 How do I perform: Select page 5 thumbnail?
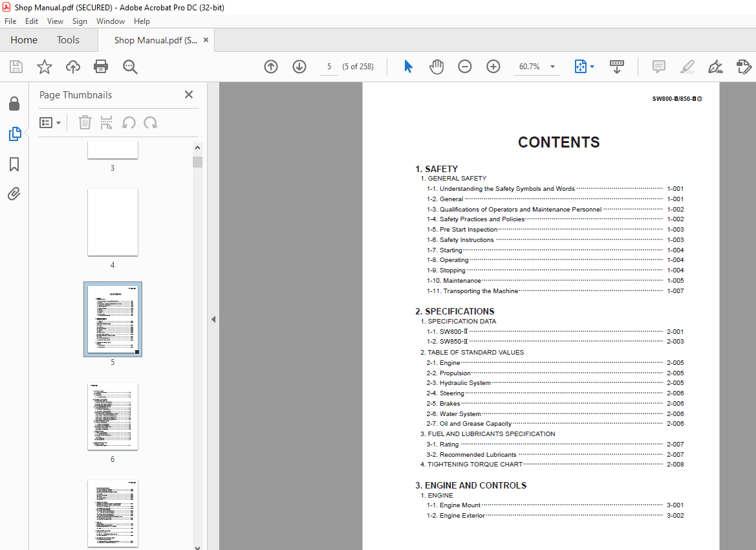point(113,320)
